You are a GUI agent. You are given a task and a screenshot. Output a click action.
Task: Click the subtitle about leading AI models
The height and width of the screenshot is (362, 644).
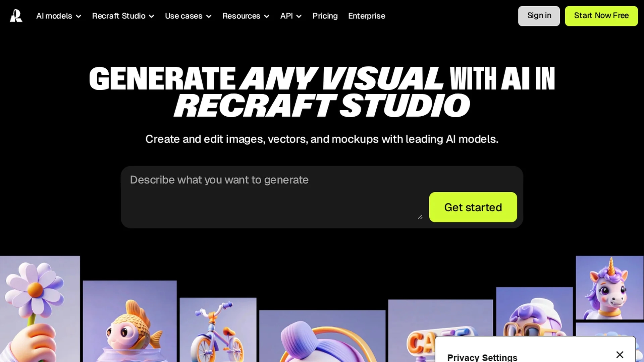coord(322,139)
